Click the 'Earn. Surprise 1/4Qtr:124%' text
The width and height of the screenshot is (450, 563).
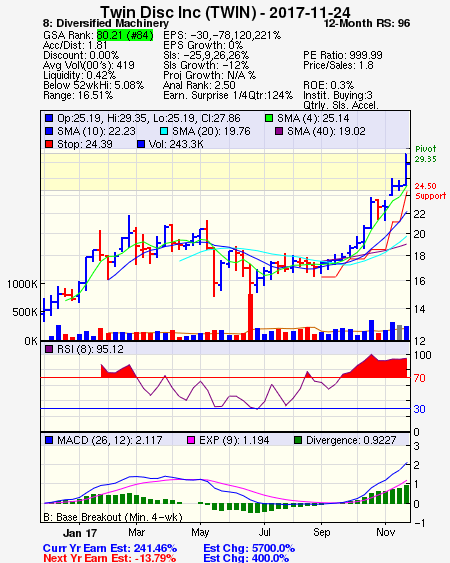coord(228,96)
